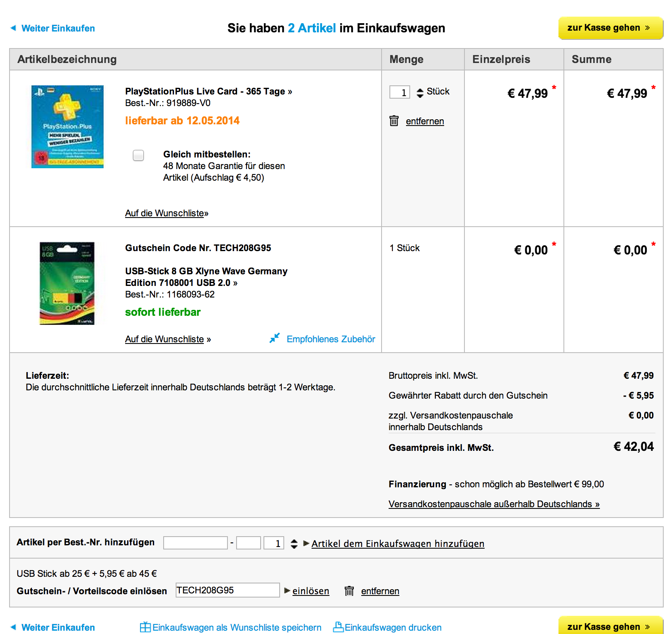Click the gift icon for saving wishlist

click(x=145, y=627)
